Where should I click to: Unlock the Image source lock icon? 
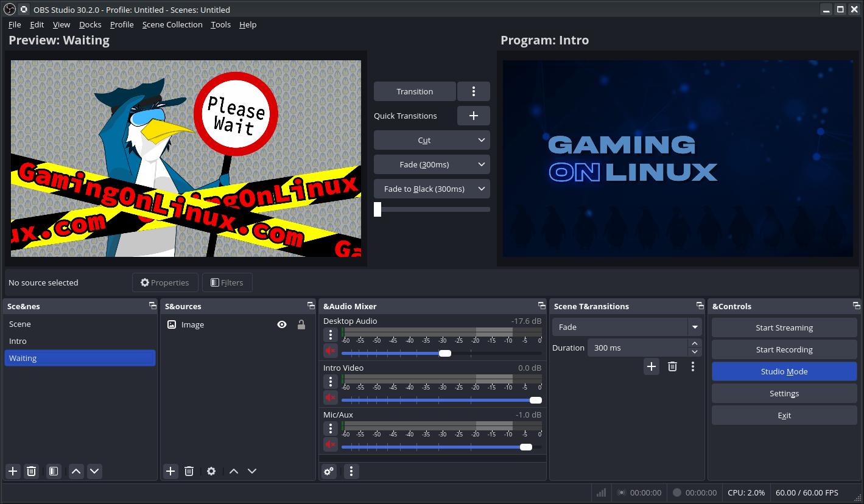coord(301,325)
